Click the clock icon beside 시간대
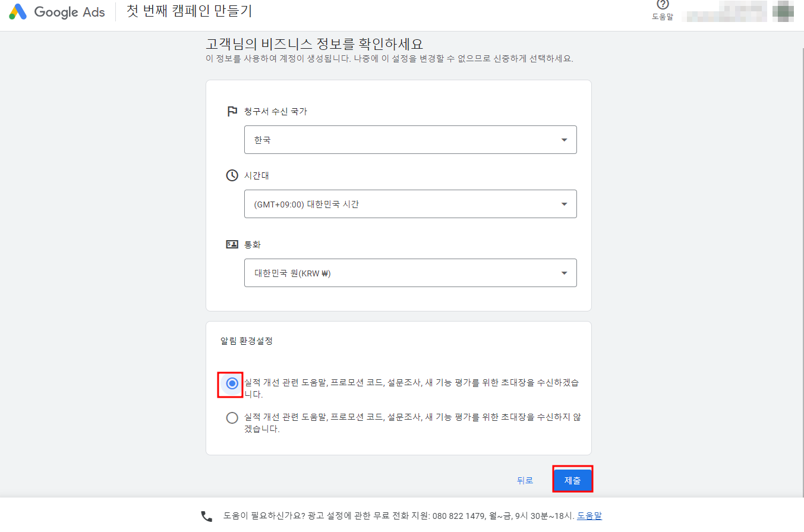Image resolution: width=804 pixels, height=532 pixels. click(232, 175)
